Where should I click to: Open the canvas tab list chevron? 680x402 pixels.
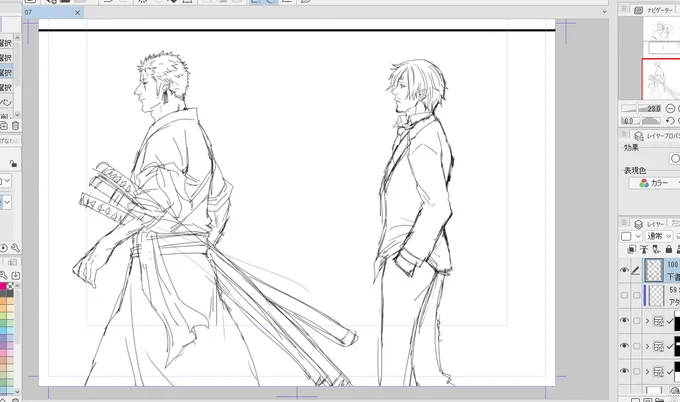(x=605, y=12)
